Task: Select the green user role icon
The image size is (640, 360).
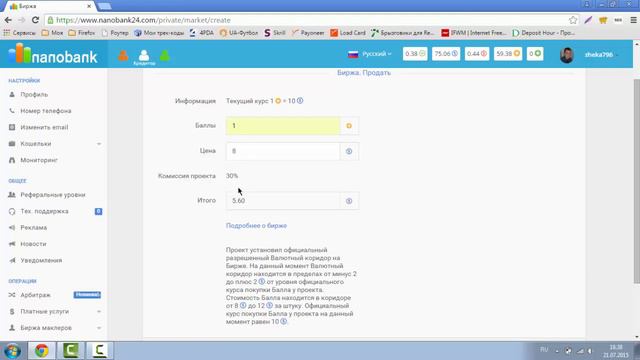Action: pos(165,55)
